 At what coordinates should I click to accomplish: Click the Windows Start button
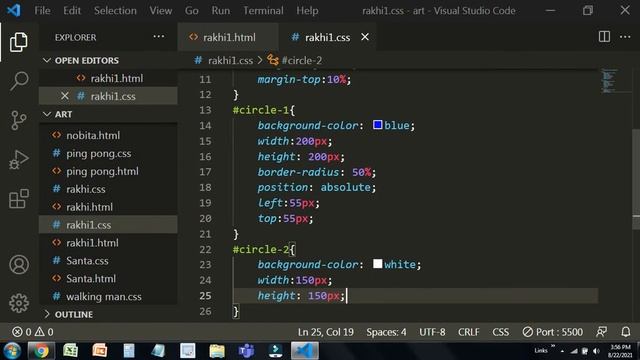click(12, 351)
